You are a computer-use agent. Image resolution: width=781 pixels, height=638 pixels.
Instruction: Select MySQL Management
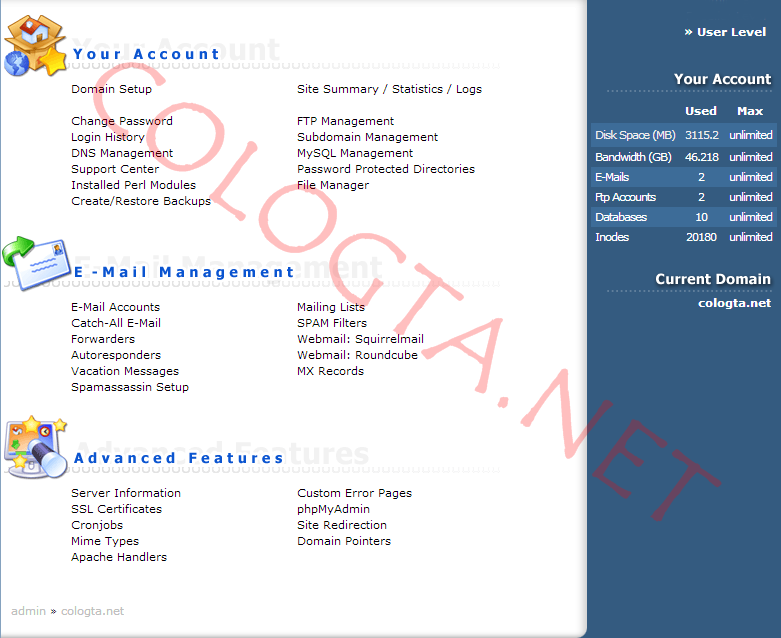click(x=355, y=153)
